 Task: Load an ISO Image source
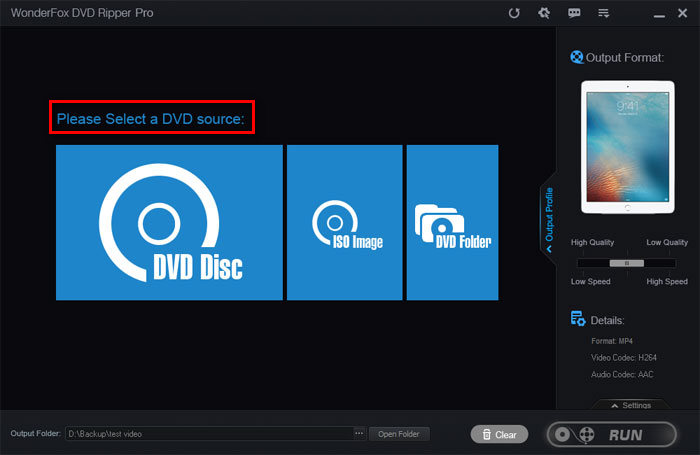(x=344, y=222)
